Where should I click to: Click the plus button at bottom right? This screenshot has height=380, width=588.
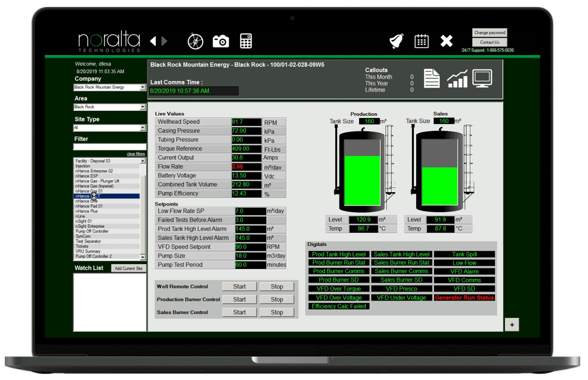(x=512, y=325)
